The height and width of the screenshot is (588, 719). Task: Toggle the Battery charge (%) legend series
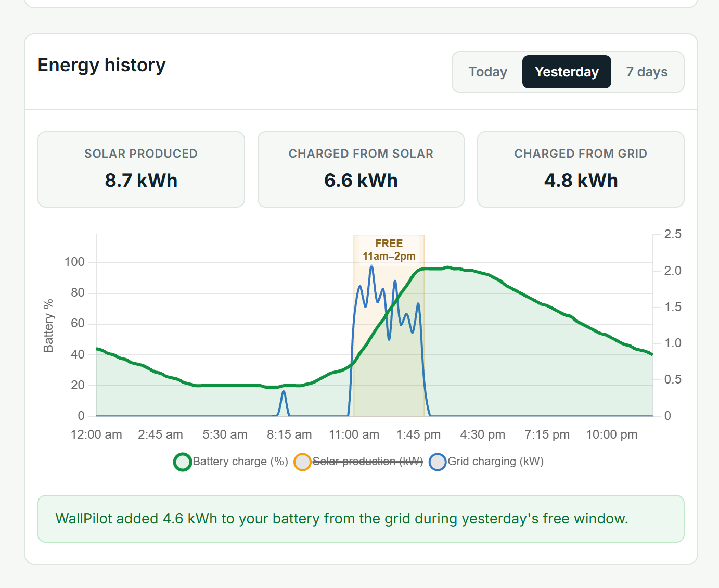tap(231, 462)
